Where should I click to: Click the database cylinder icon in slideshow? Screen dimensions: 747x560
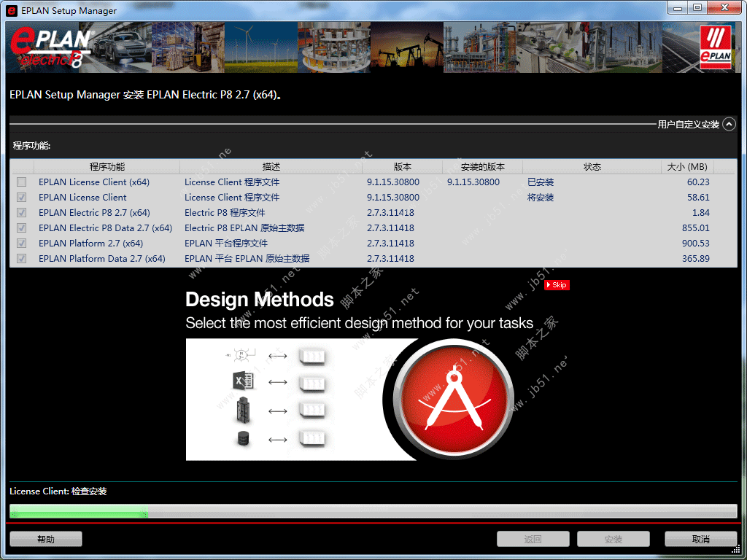tap(243, 438)
